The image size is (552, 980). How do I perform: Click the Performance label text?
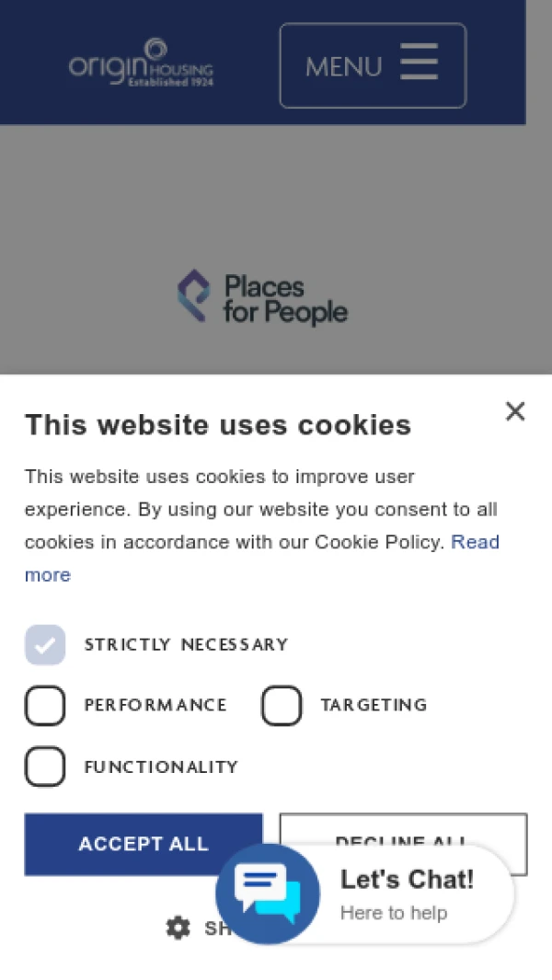pos(155,706)
